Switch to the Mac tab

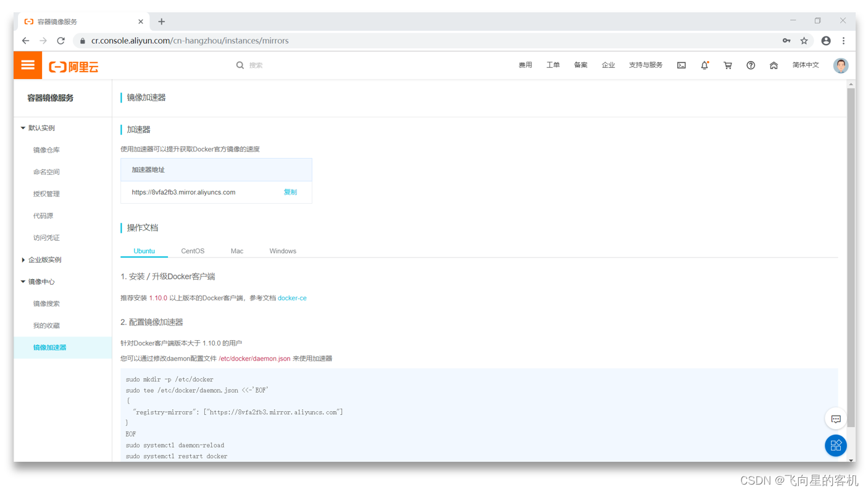pyautogui.click(x=237, y=251)
